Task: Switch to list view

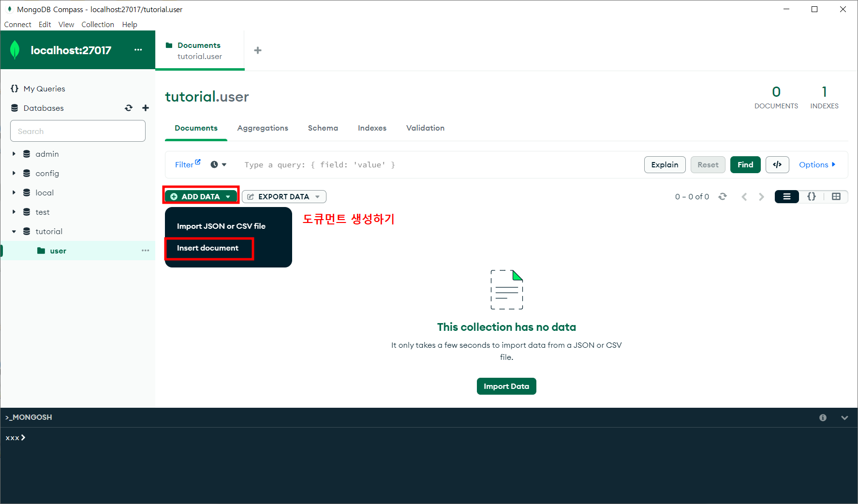Action: click(x=787, y=196)
